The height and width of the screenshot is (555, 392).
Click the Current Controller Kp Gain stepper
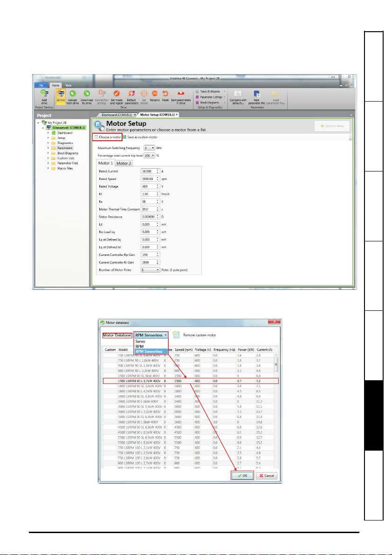click(x=158, y=254)
